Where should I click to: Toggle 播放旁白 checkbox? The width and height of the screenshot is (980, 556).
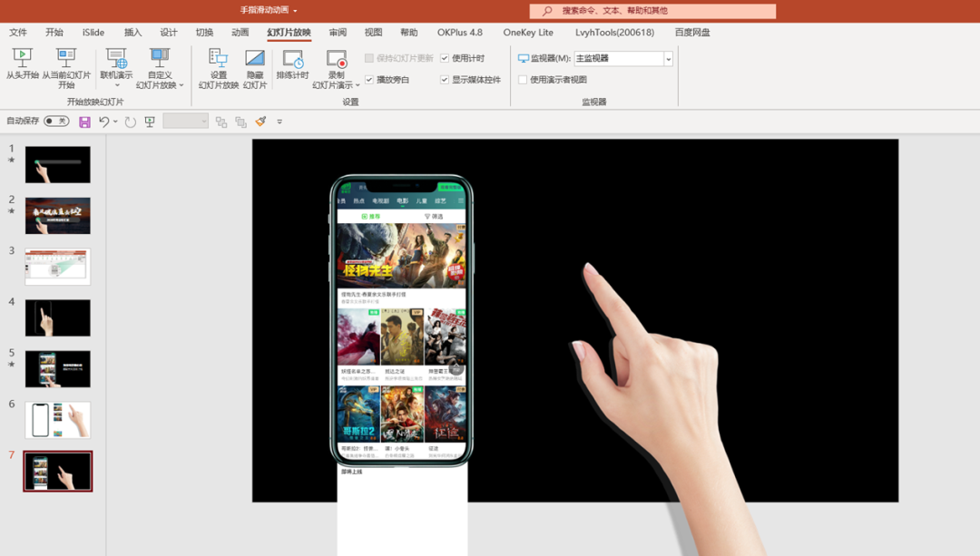pyautogui.click(x=369, y=80)
